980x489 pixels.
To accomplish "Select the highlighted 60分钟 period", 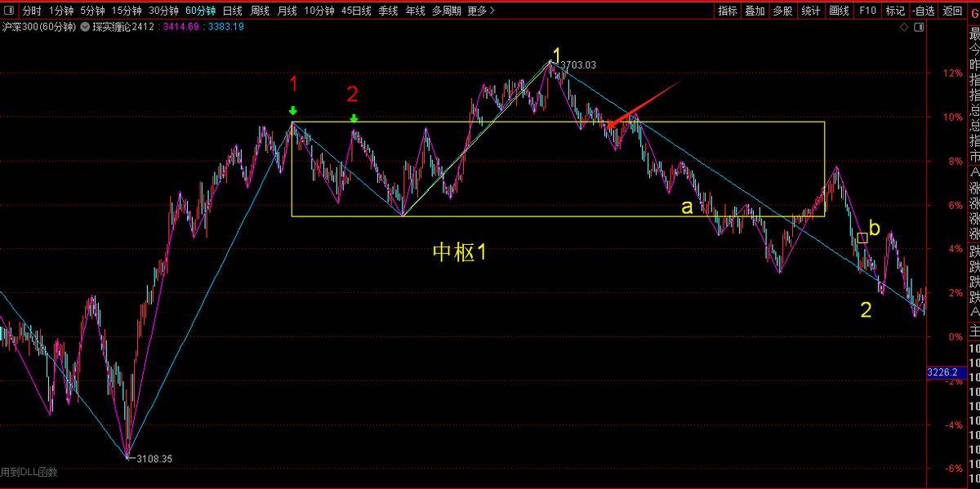I will [x=200, y=11].
